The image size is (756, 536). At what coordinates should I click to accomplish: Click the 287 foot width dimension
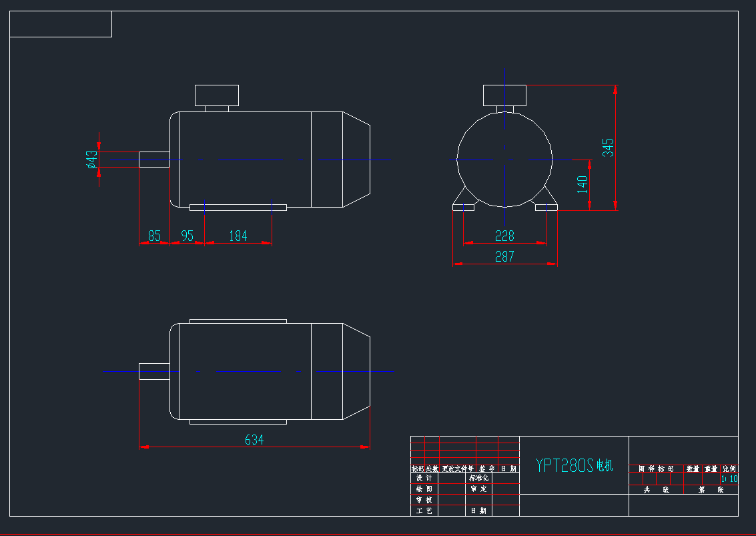[x=504, y=256]
